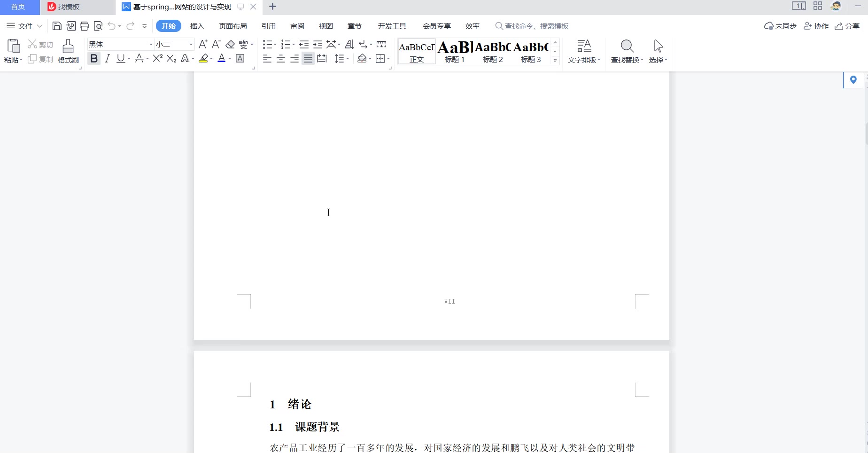Apply the 正文 body style

(417, 51)
